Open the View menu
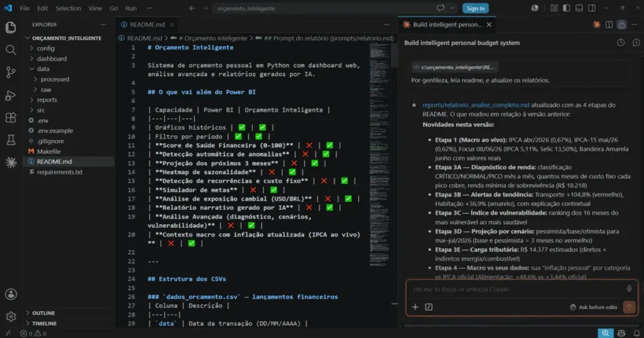 (x=96, y=8)
